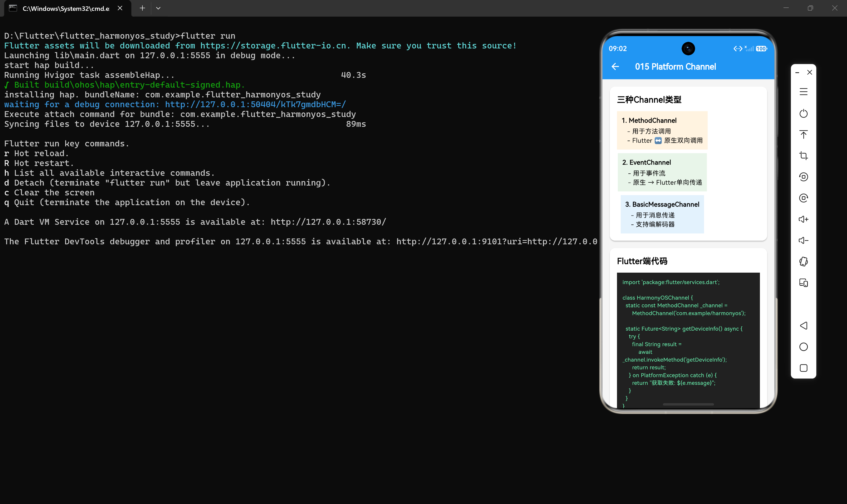The image size is (847, 504).
Task: Click the 'Built build\ohos\hap' success line
Action: click(124, 85)
